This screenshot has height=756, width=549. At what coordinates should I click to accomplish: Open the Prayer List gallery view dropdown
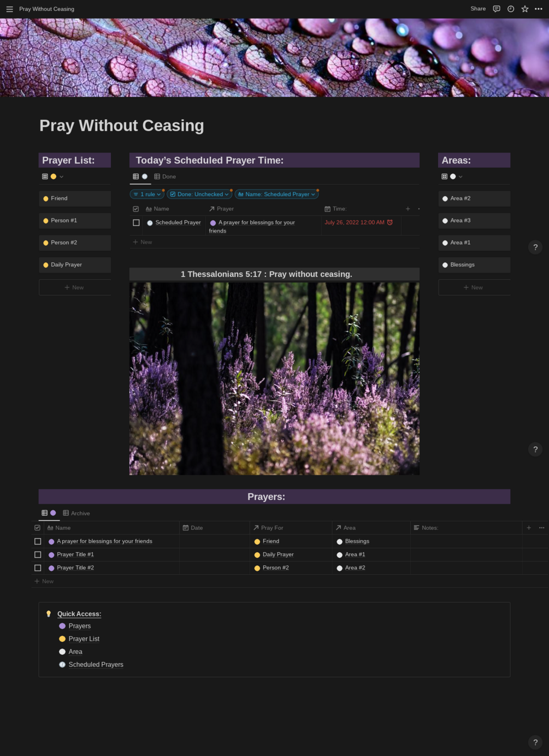point(53,176)
